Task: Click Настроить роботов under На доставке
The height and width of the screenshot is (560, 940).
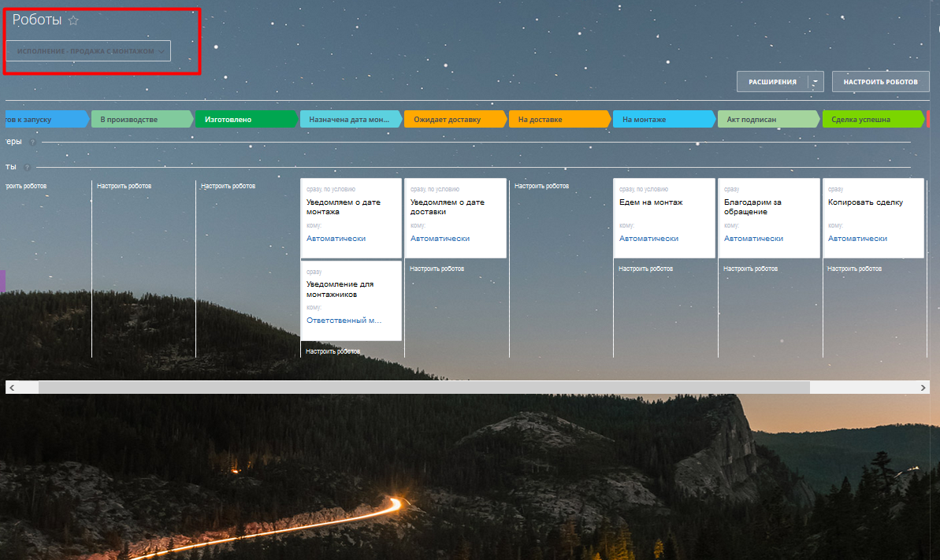Action: pyautogui.click(x=541, y=186)
